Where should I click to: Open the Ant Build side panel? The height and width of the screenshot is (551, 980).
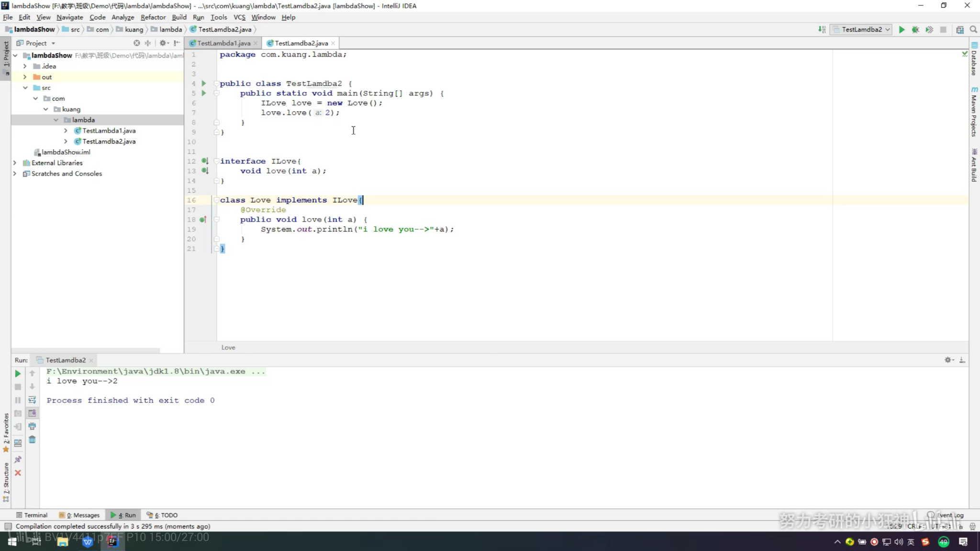974,165
